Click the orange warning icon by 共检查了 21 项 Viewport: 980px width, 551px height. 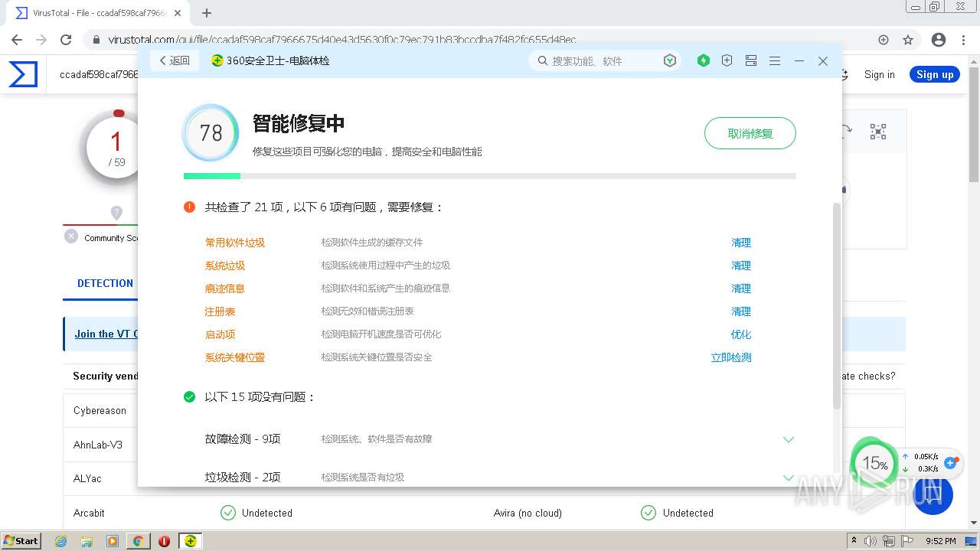(x=189, y=207)
